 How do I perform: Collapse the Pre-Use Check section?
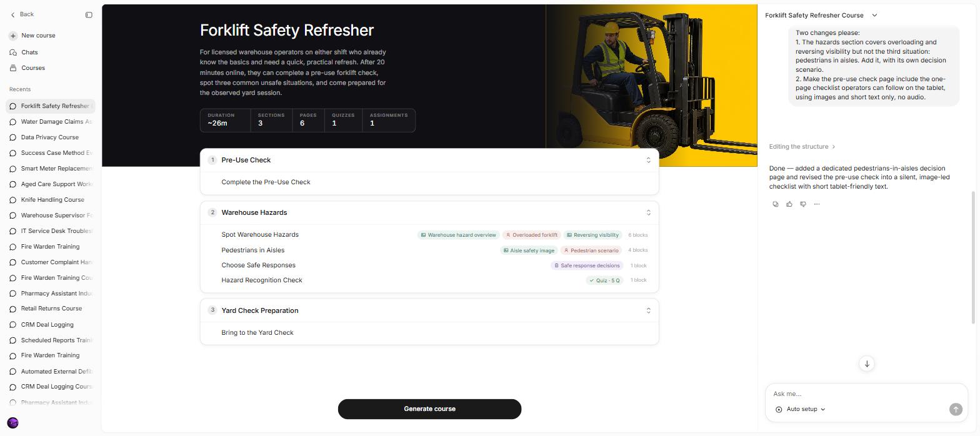tap(648, 161)
